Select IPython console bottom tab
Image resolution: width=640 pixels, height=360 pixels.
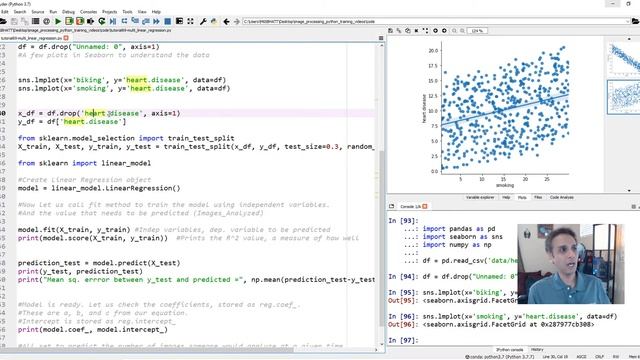[x=509, y=349]
